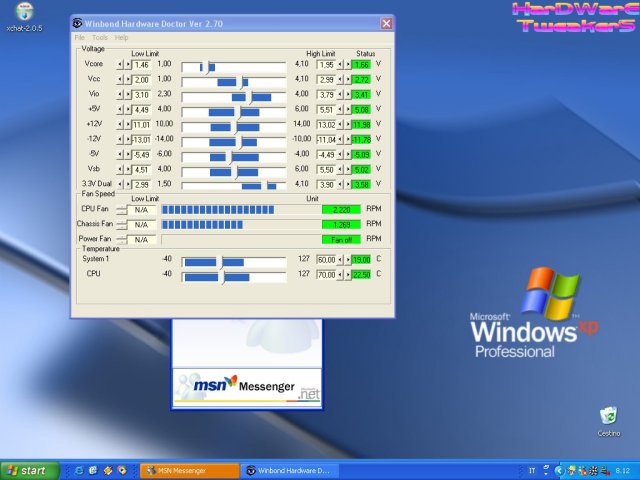Image resolution: width=640 pixels, height=480 pixels.
Task: Decrease the Vcore low limit with the left arrow
Action: [x=120, y=64]
